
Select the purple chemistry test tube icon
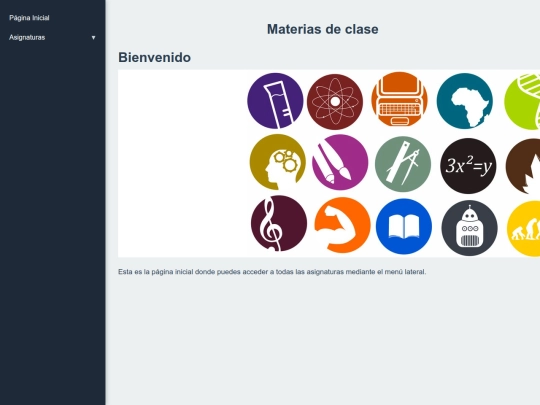275,101
